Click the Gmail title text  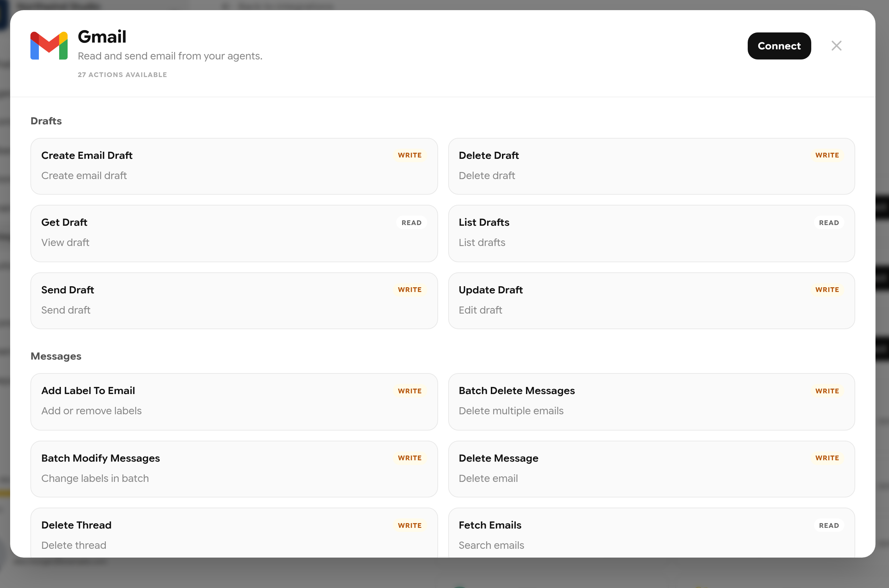click(x=102, y=37)
